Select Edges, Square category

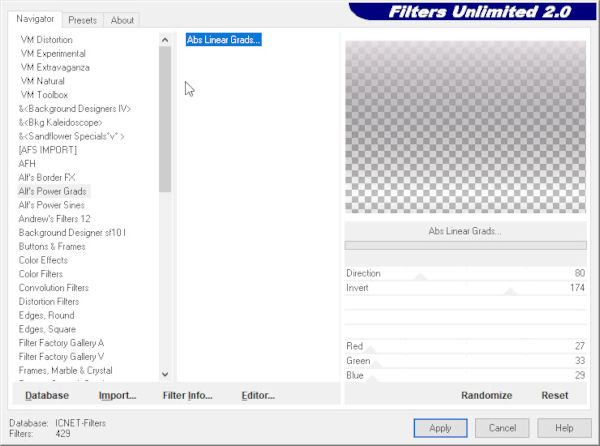[47, 329]
